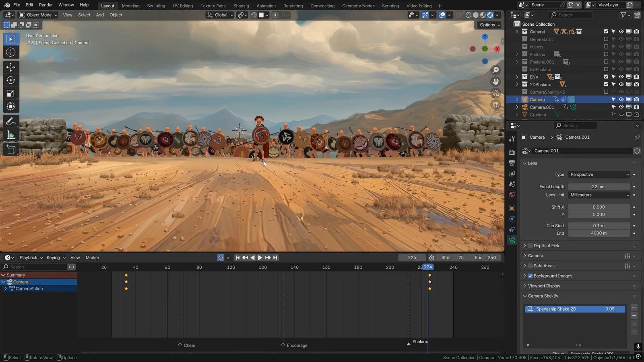Select the Rotate tool
644x362 pixels.
(x=11, y=80)
